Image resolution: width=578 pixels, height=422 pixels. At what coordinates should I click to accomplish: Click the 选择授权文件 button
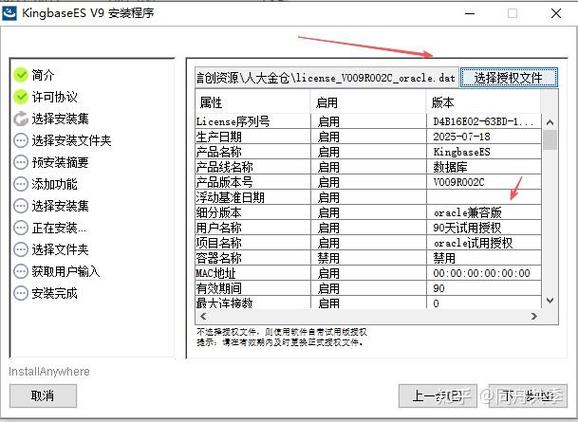pyautogui.click(x=509, y=78)
